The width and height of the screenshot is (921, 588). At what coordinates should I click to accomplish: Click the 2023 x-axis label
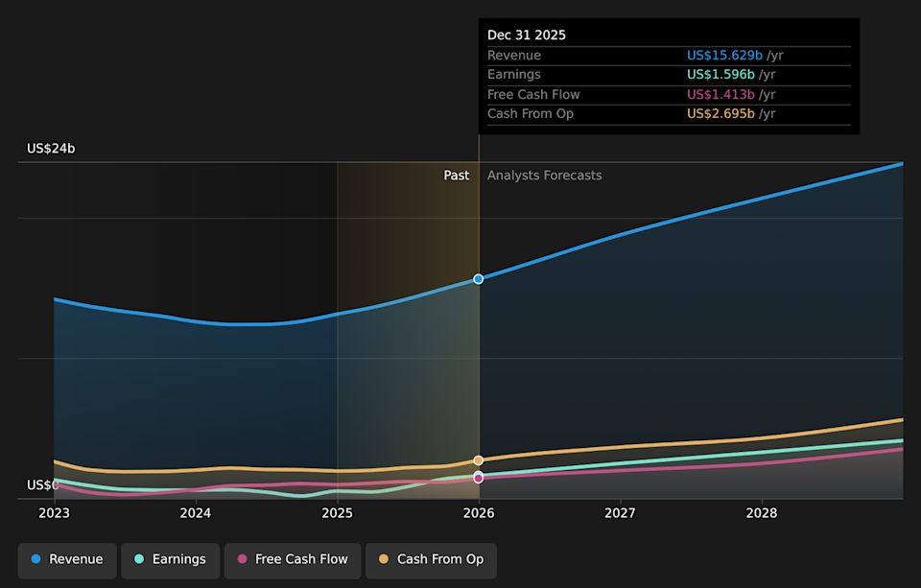point(54,513)
